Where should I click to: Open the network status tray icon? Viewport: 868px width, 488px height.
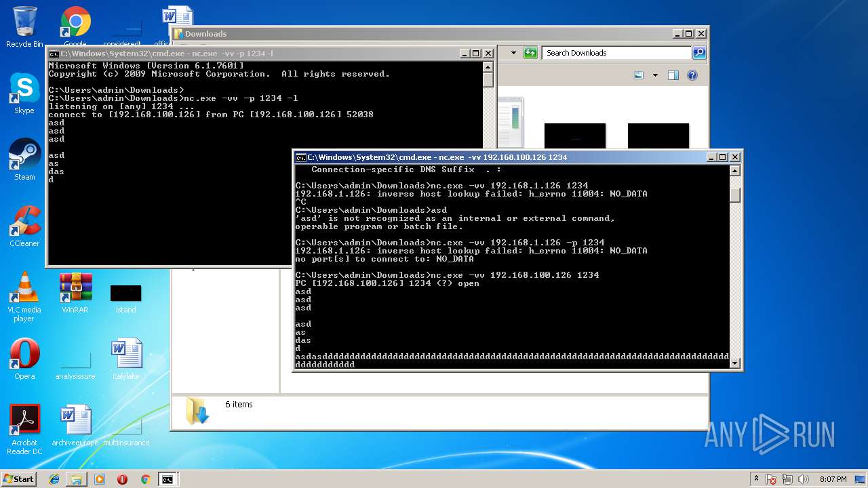(x=788, y=479)
